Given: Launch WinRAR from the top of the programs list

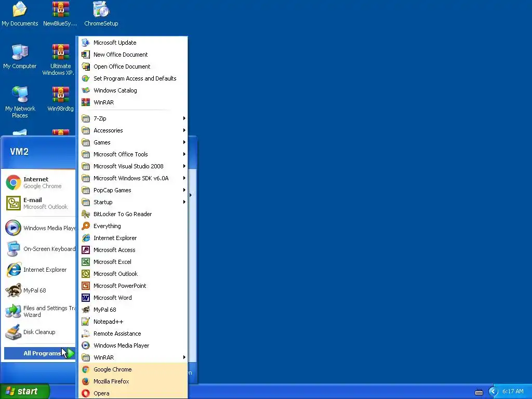Looking at the screenshot, I should [132, 102].
